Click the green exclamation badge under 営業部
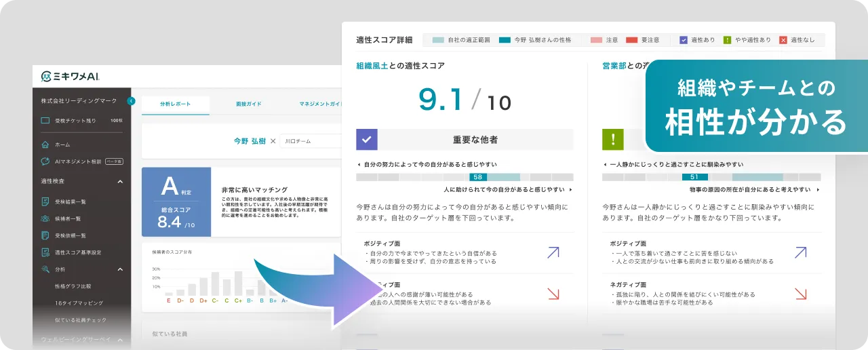868x350 pixels. click(613, 140)
